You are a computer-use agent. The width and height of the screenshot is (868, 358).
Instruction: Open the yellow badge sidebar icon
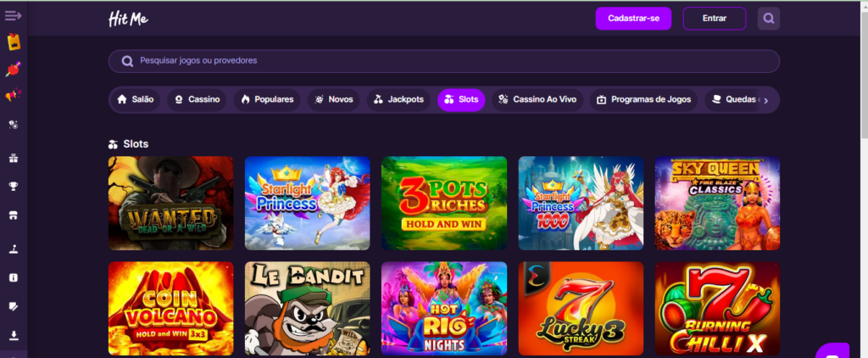point(14,42)
